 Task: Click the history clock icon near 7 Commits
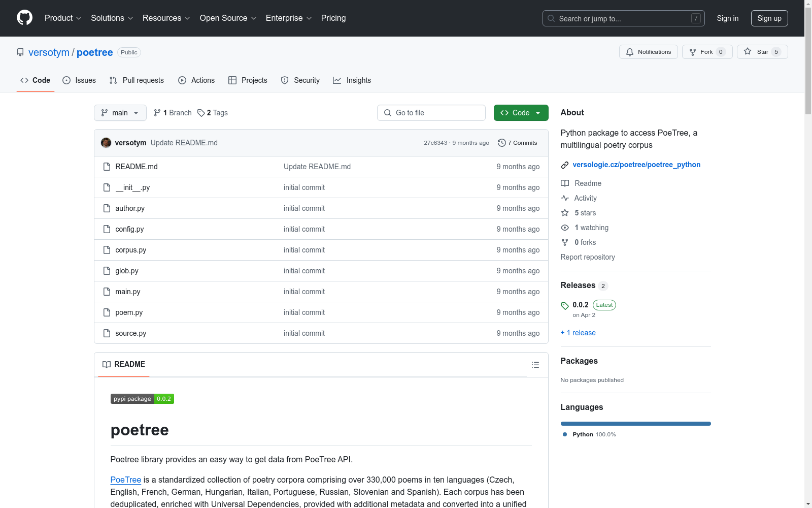point(501,143)
